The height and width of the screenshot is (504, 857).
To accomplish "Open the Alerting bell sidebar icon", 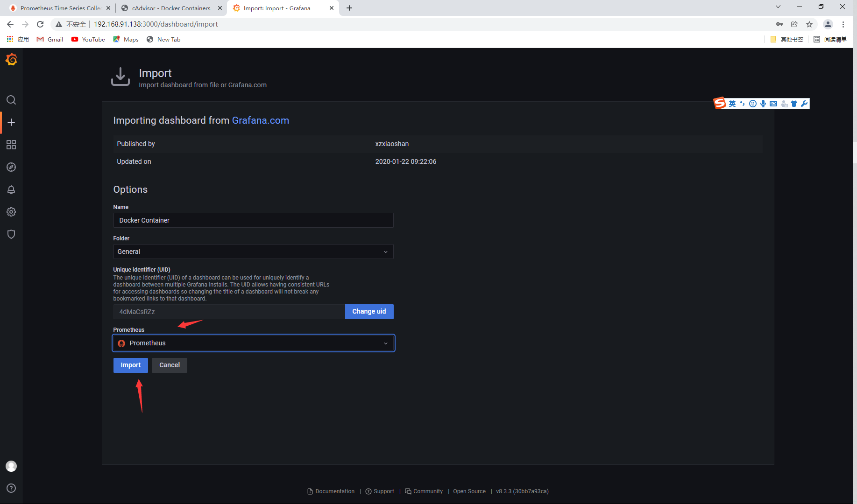I will (11, 189).
